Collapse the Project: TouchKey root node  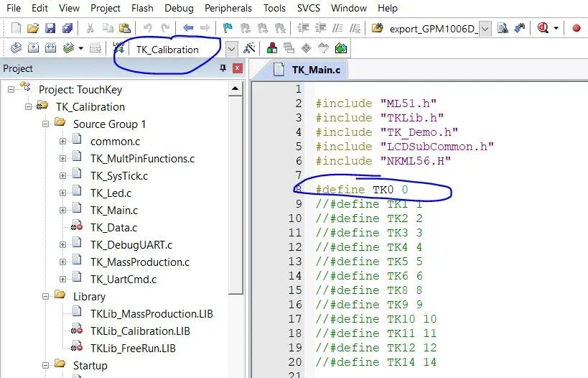[11, 89]
